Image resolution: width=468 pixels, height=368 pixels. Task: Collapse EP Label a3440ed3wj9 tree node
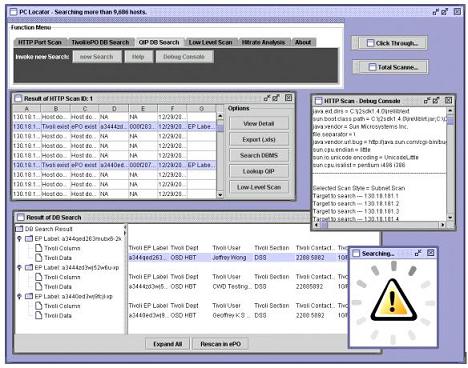19,296
